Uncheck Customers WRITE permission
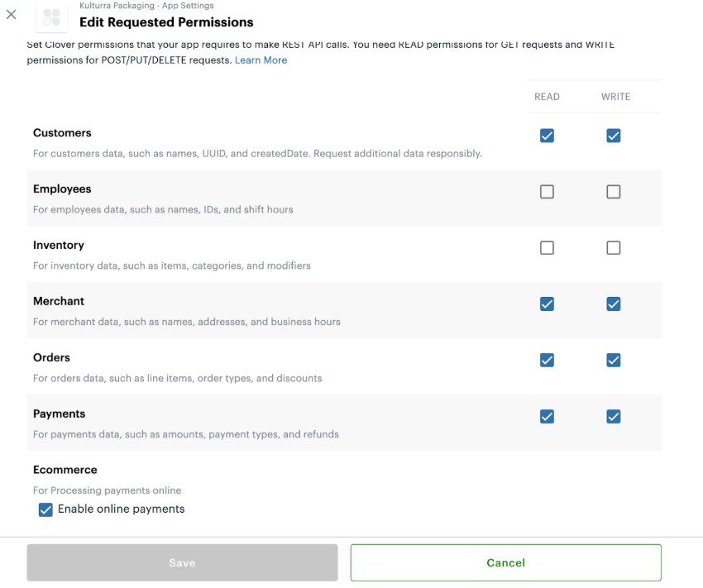The height and width of the screenshot is (588, 703). pyautogui.click(x=613, y=136)
